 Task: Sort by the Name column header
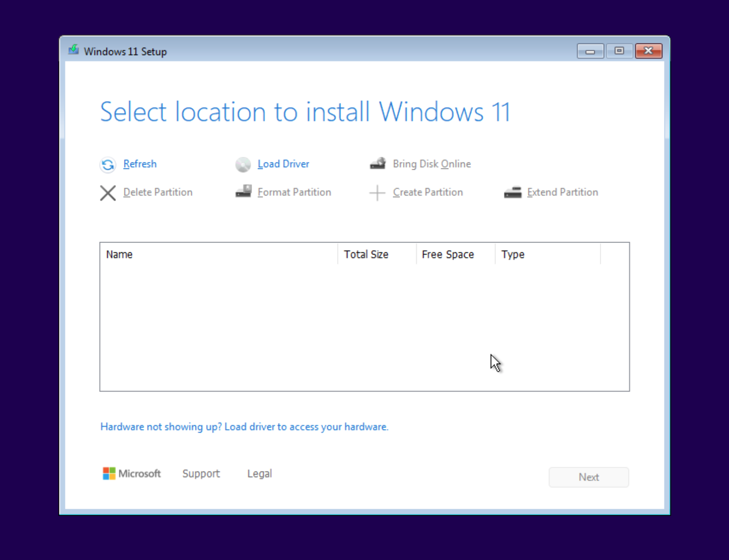coord(219,254)
